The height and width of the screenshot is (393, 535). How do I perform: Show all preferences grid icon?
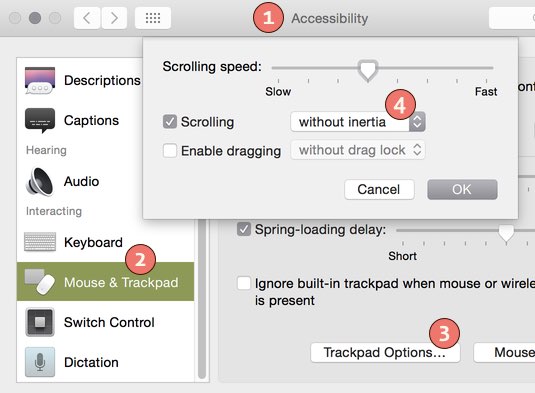(153, 18)
